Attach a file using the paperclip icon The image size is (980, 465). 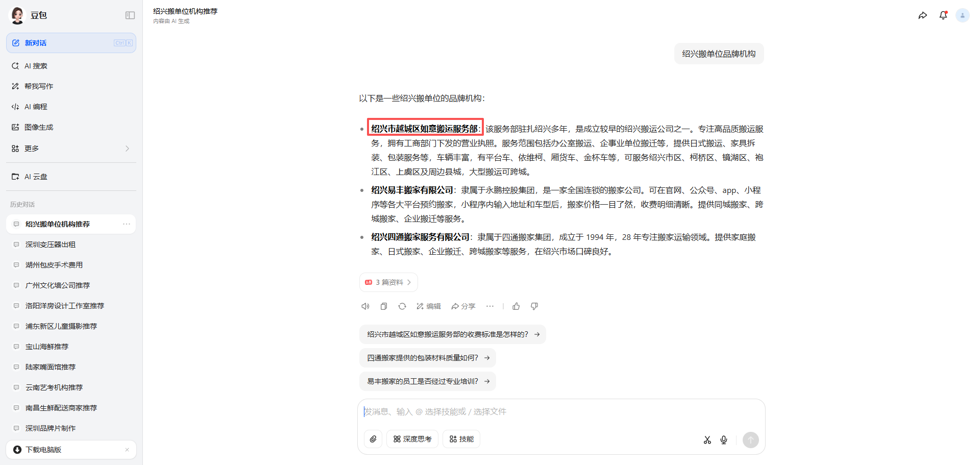coord(373,439)
